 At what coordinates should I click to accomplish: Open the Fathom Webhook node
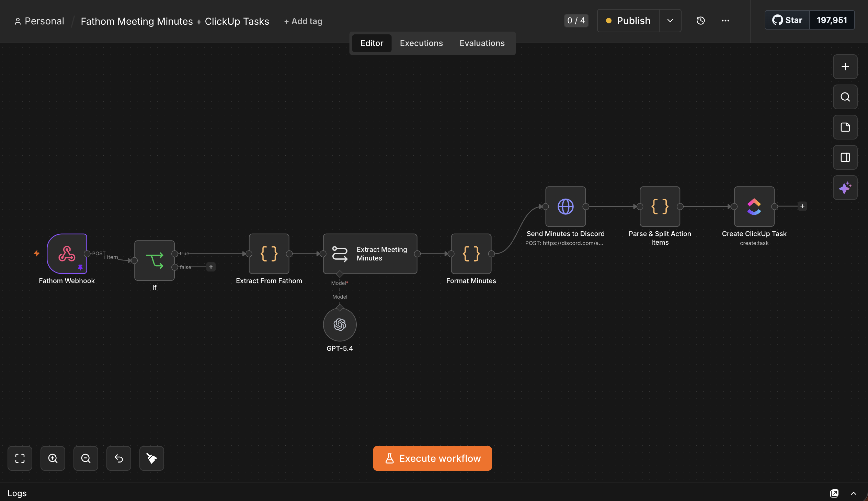(x=67, y=254)
